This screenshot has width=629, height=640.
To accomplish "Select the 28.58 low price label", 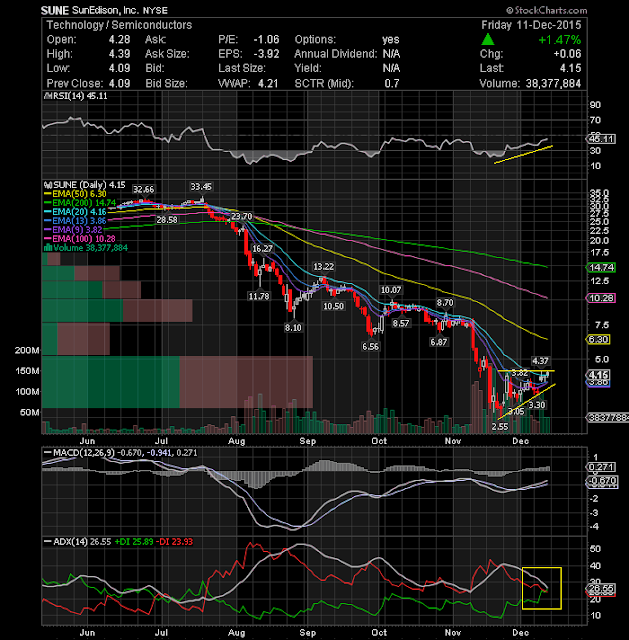I will 167,220.
